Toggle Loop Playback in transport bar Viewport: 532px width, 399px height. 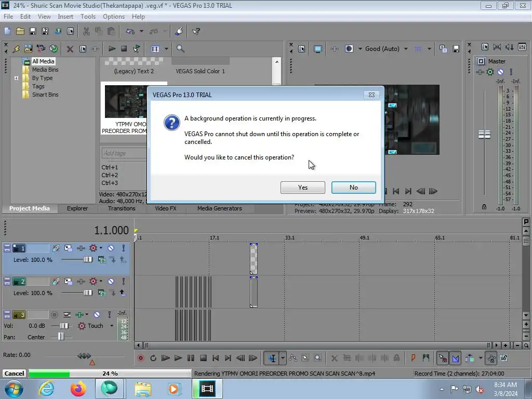tap(153, 358)
